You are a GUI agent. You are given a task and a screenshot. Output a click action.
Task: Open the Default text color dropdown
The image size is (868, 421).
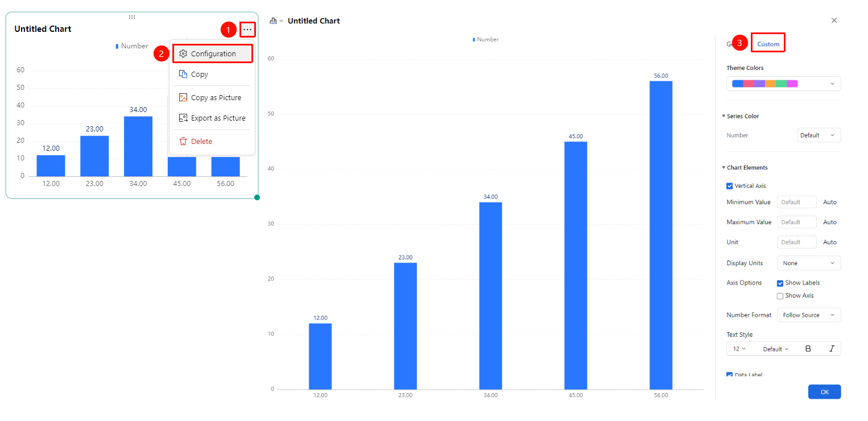click(x=776, y=349)
